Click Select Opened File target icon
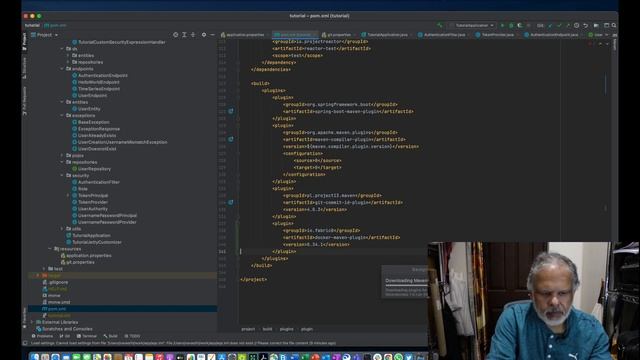 [176, 35]
